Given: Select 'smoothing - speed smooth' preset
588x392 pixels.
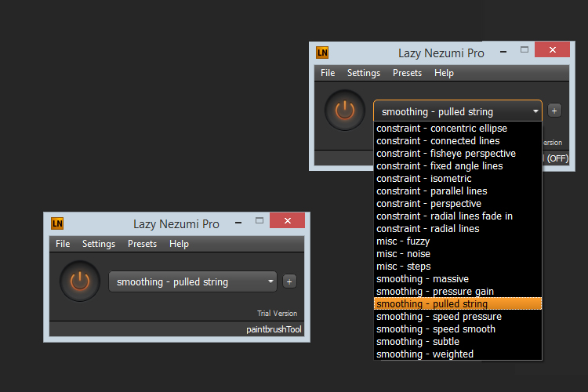Looking at the screenshot, I should coord(458,329).
